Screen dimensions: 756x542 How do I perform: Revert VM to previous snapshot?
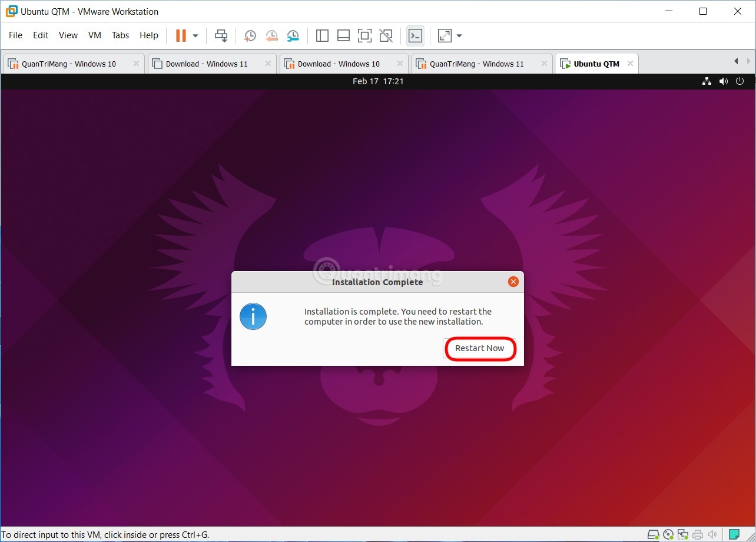[x=271, y=36]
